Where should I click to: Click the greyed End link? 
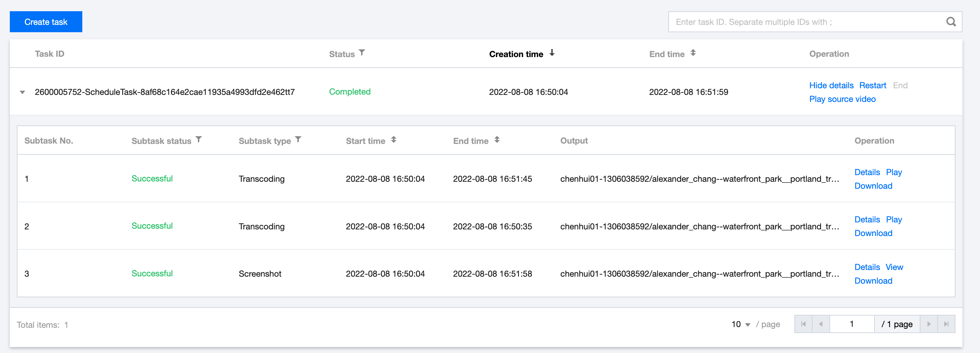coord(900,85)
